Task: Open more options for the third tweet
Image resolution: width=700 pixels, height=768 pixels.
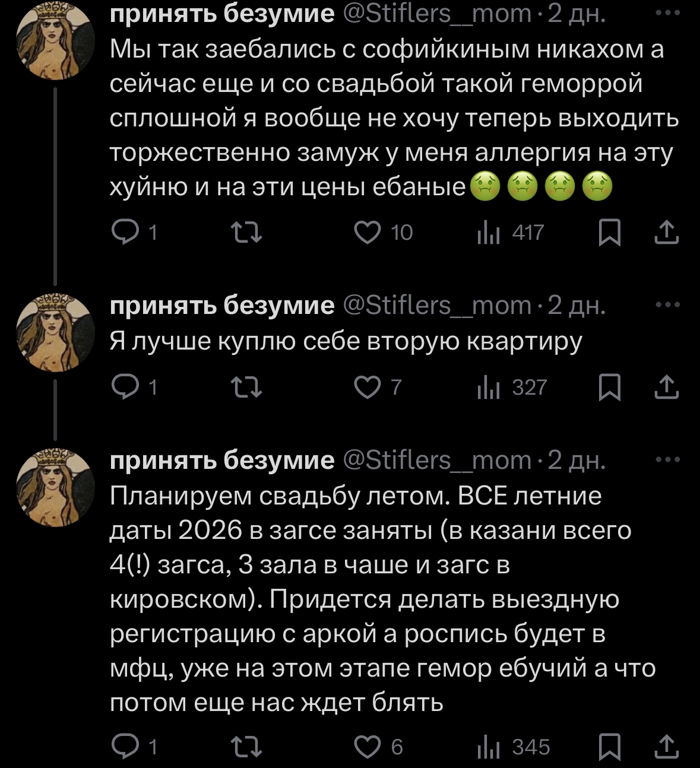Action: pyautogui.click(x=669, y=460)
